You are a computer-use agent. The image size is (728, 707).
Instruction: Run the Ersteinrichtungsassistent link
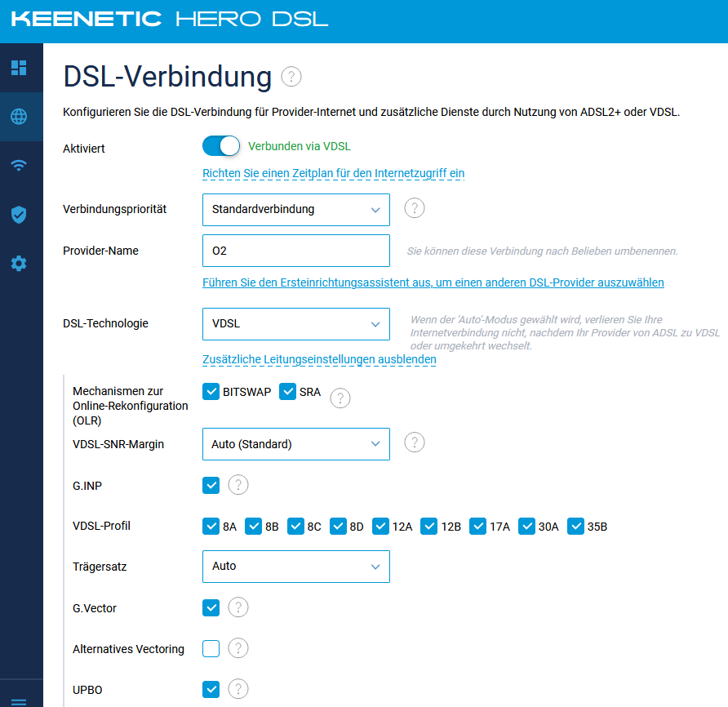(x=433, y=282)
